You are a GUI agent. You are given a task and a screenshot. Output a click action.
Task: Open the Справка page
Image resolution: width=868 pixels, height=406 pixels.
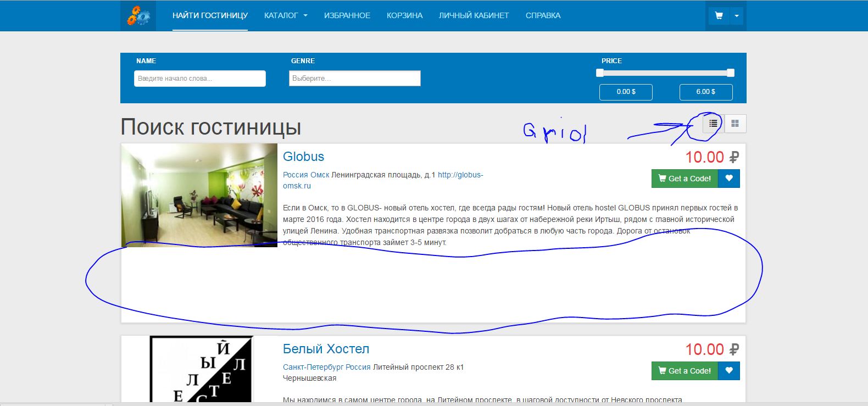(543, 15)
